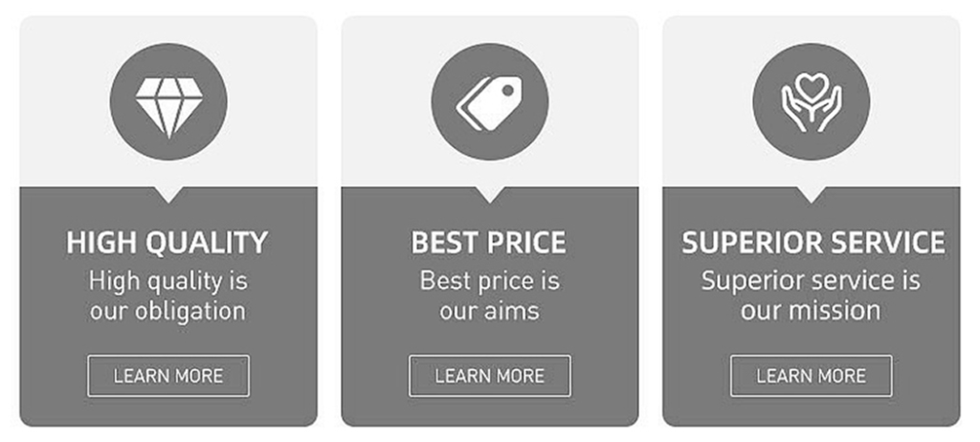Viewport: 980px width, 442px height.
Task: Select Learn More under Superior Service
Action: [x=811, y=376]
